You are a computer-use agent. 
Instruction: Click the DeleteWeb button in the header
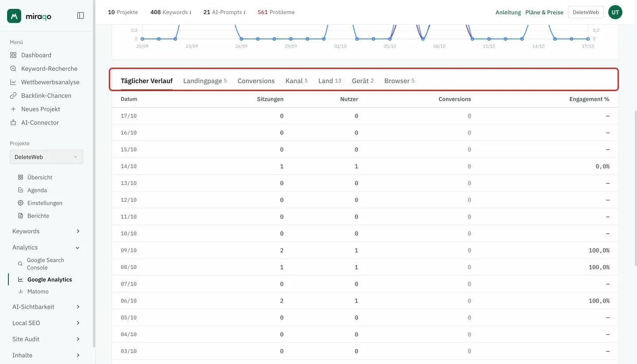tap(586, 12)
